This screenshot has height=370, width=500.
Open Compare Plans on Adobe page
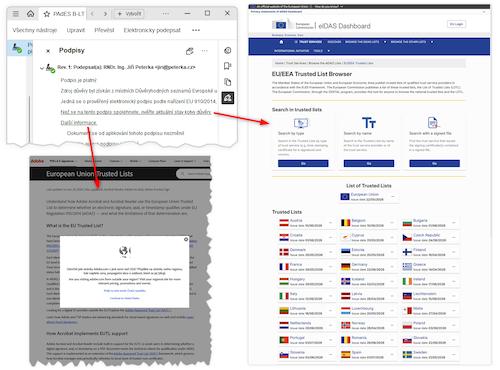[x=157, y=161]
